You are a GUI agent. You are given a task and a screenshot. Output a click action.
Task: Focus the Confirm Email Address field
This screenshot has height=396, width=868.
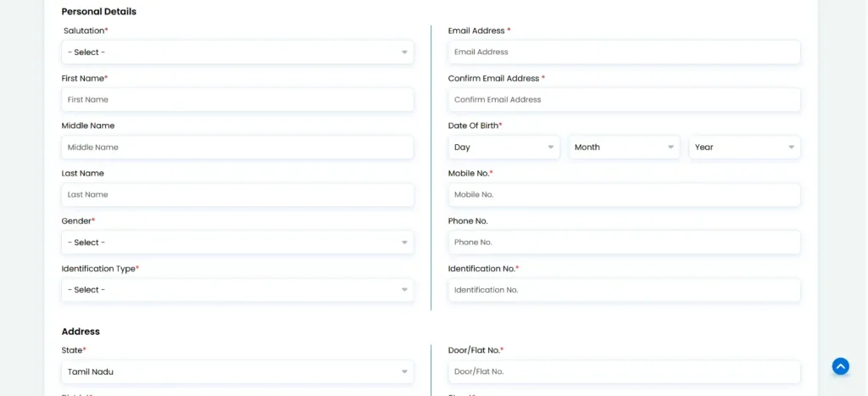coord(625,100)
